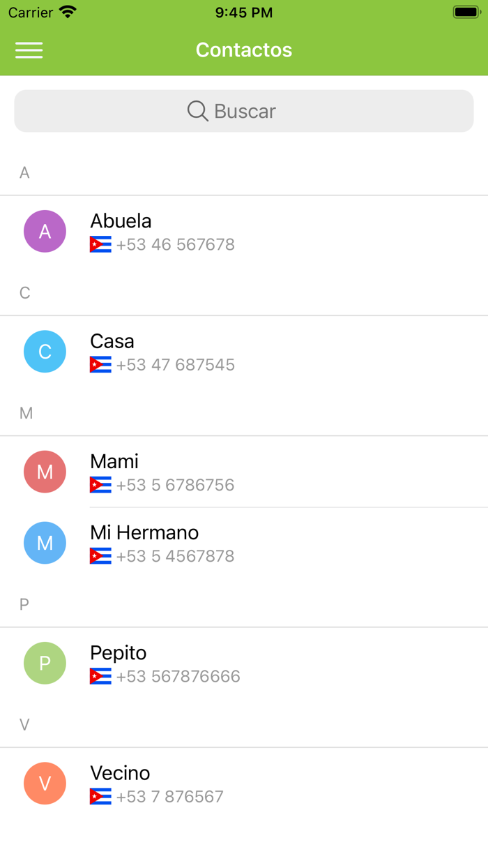This screenshot has width=488, height=868.
Task: Tap Mami's red avatar circle
Action: [45, 471]
